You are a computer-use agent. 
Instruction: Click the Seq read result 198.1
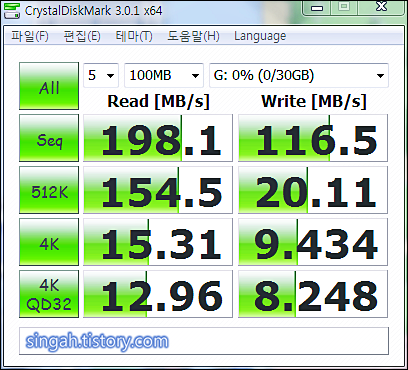158,138
